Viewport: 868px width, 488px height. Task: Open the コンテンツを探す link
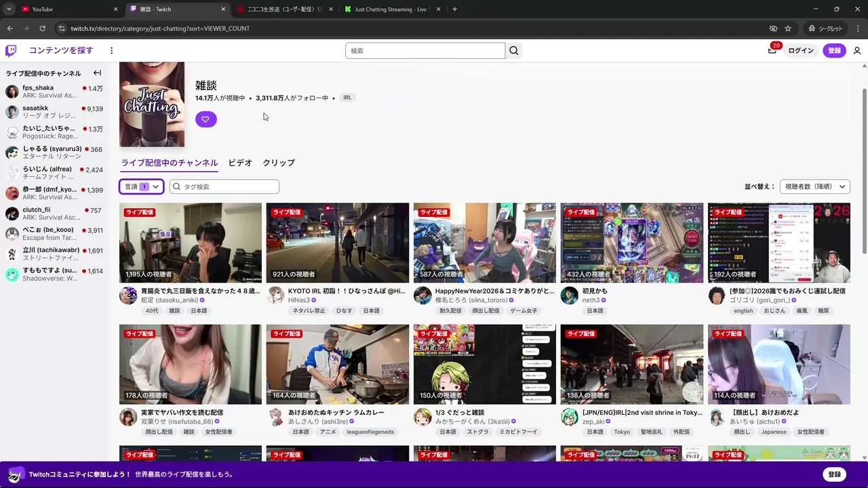(x=61, y=50)
